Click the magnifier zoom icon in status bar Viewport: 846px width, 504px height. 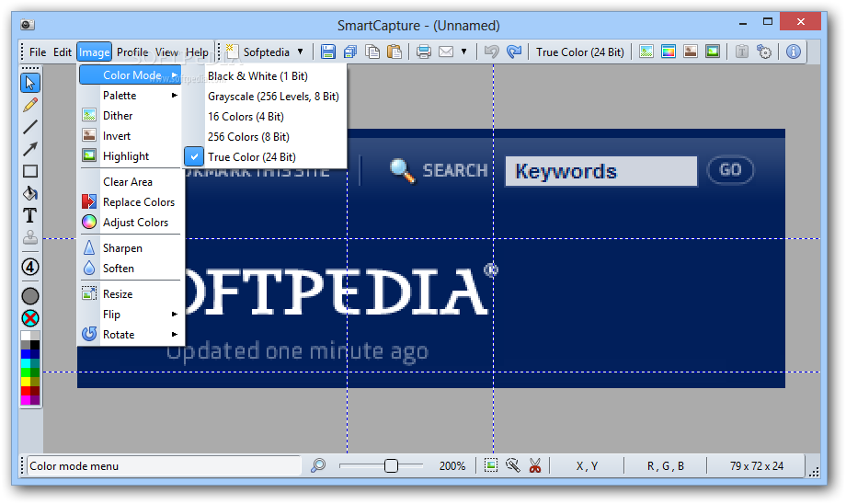(318, 465)
